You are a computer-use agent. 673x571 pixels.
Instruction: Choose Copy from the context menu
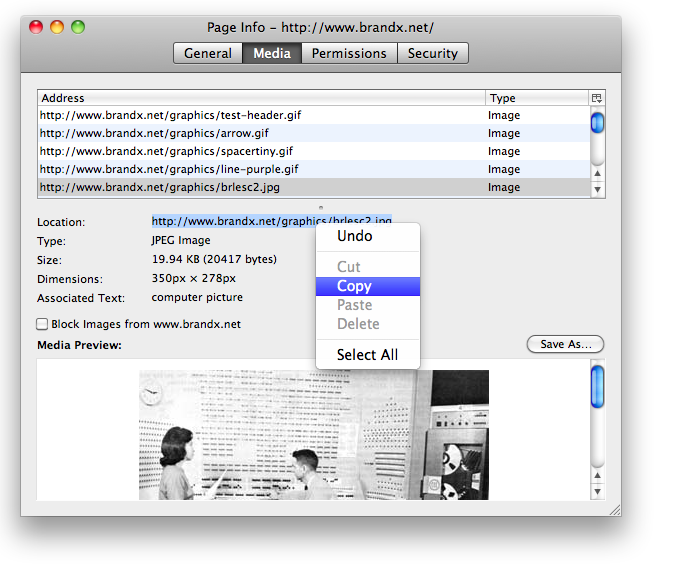(354, 286)
